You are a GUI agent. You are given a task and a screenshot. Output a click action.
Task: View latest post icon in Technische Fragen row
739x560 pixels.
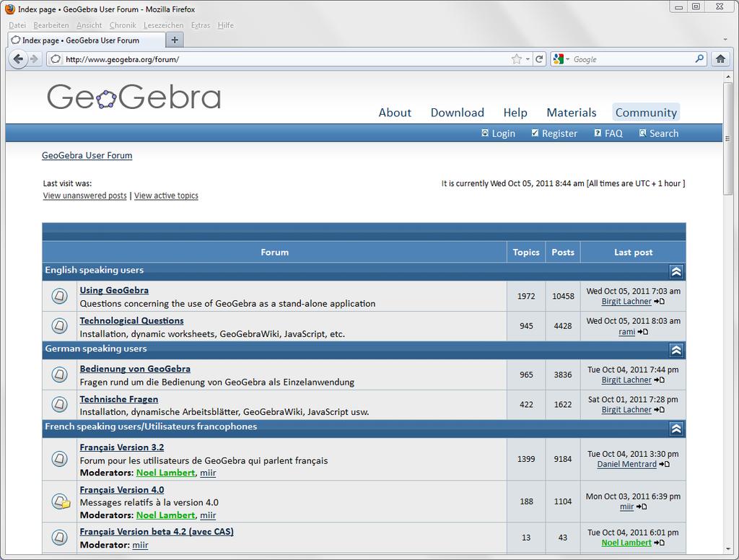[x=660, y=410]
